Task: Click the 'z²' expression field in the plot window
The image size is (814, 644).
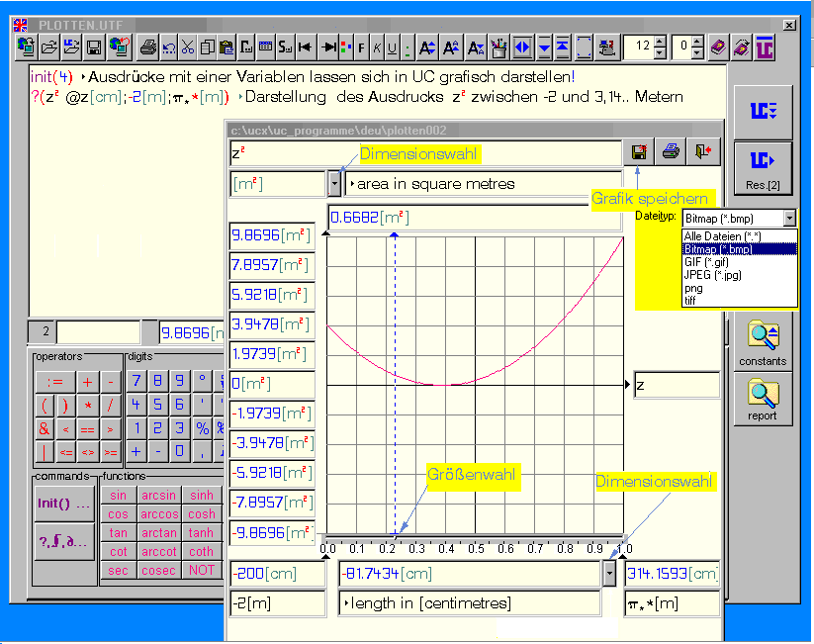Action: pos(425,153)
